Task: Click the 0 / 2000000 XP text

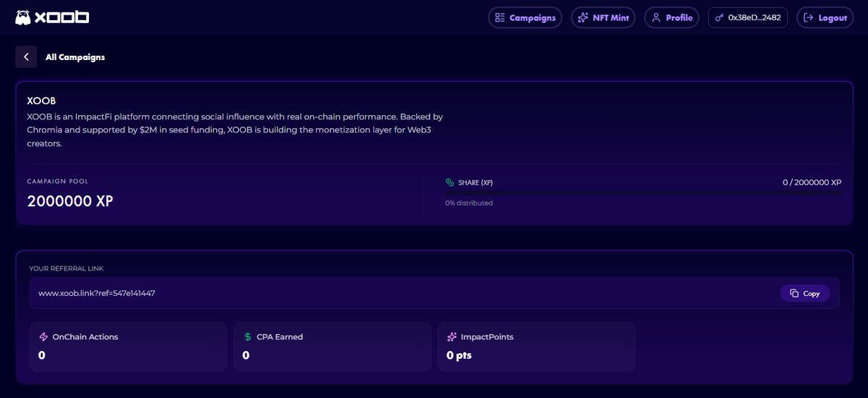Action: pyautogui.click(x=812, y=182)
